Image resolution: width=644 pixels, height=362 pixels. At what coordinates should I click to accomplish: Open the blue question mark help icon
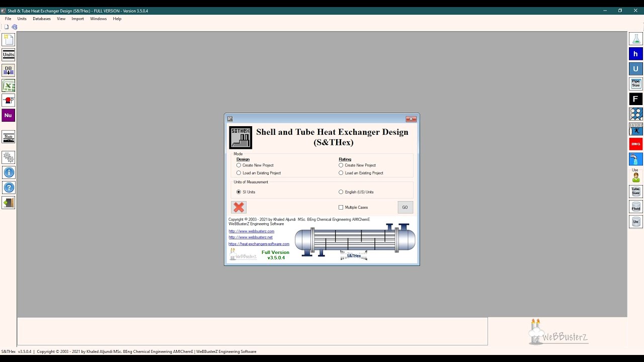[9, 188]
